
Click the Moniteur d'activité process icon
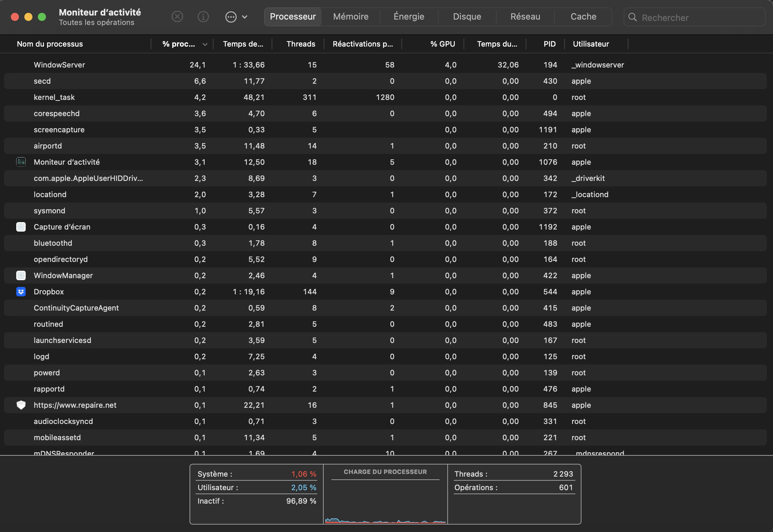(21, 162)
